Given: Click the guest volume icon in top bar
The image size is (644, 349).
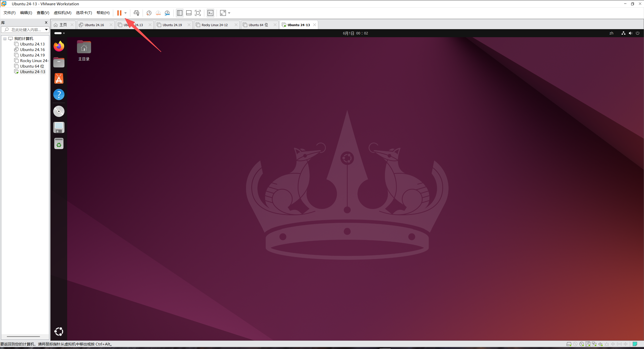Looking at the screenshot, I should click(x=630, y=33).
